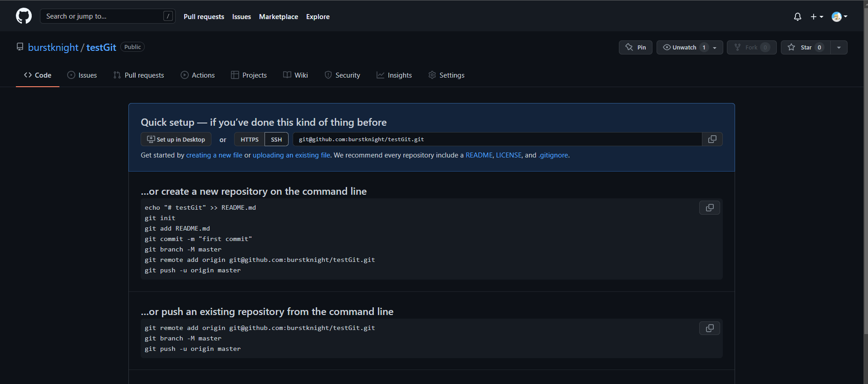Screen dimensions: 868x384
Task: Click the repository icon beside burstknight
Action: 20,47
